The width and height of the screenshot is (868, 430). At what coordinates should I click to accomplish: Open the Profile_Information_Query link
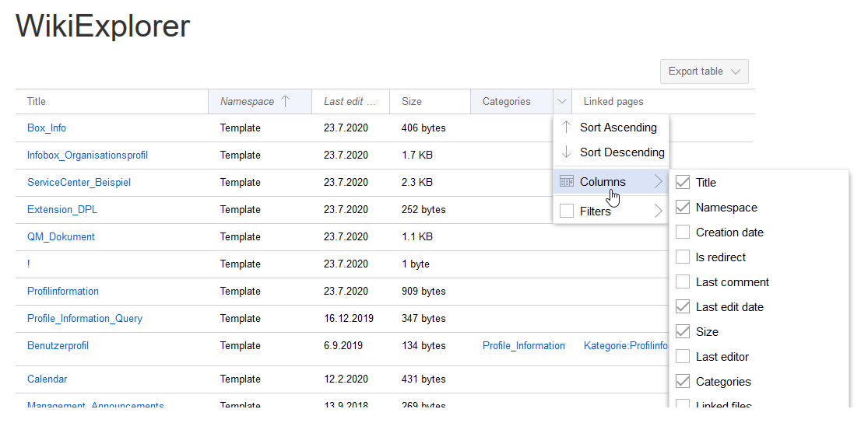pos(85,318)
